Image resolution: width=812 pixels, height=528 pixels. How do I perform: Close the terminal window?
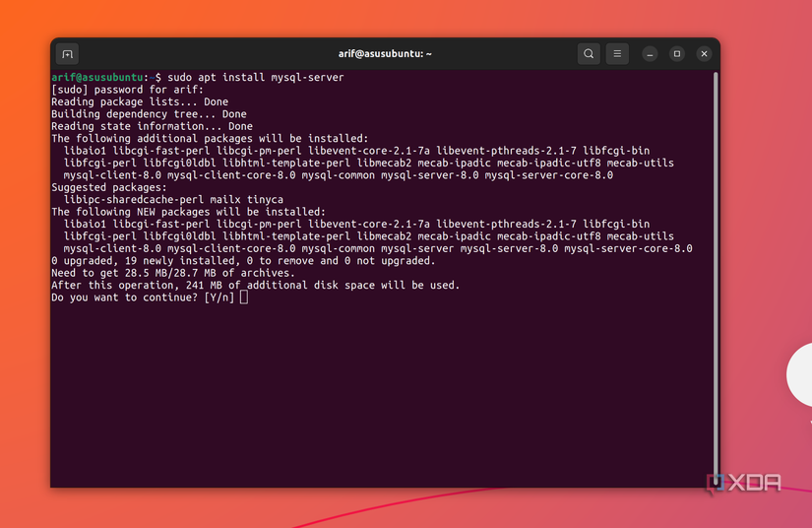coord(704,54)
